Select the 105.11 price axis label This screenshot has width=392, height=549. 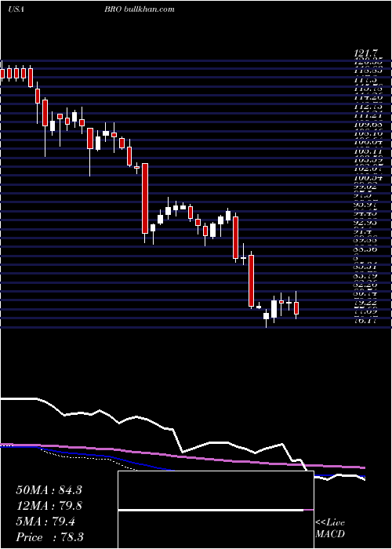tap(367, 151)
